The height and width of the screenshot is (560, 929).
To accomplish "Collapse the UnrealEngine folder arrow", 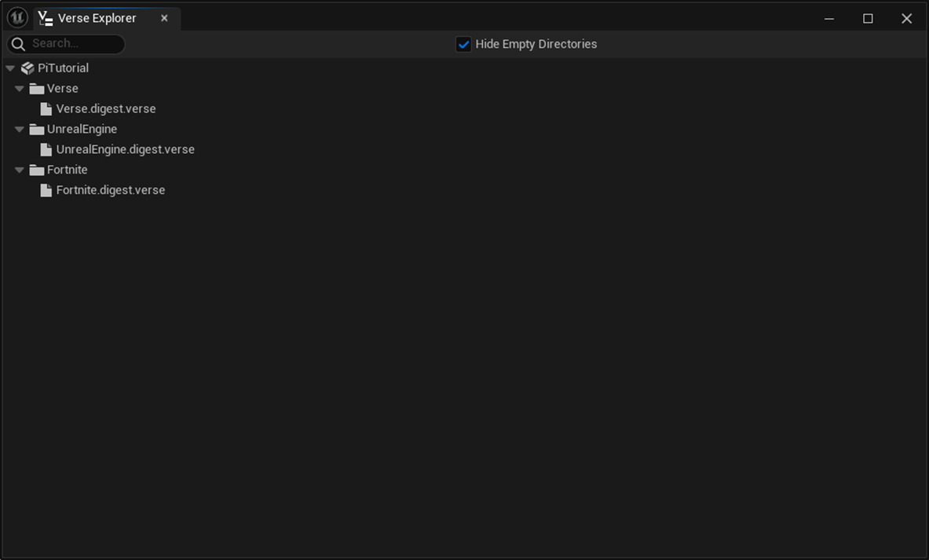I will tap(20, 129).
